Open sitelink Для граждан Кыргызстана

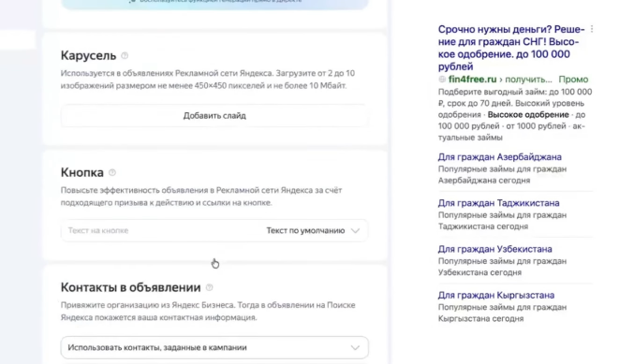tap(495, 295)
